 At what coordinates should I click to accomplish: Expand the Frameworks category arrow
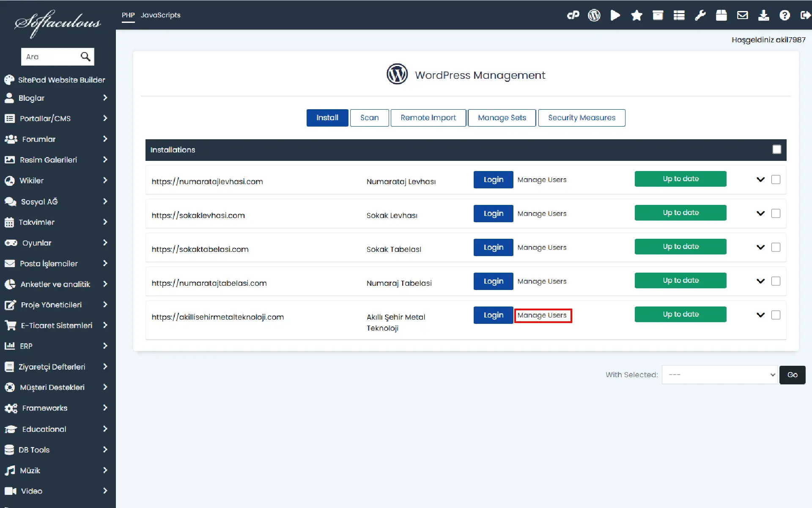coord(105,408)
